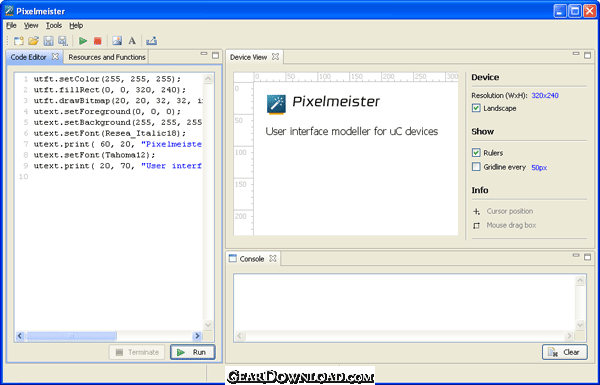Viewport: 600px width, 385px height.
Task: Click the Cursor position label
Action: tap(510, 211)
